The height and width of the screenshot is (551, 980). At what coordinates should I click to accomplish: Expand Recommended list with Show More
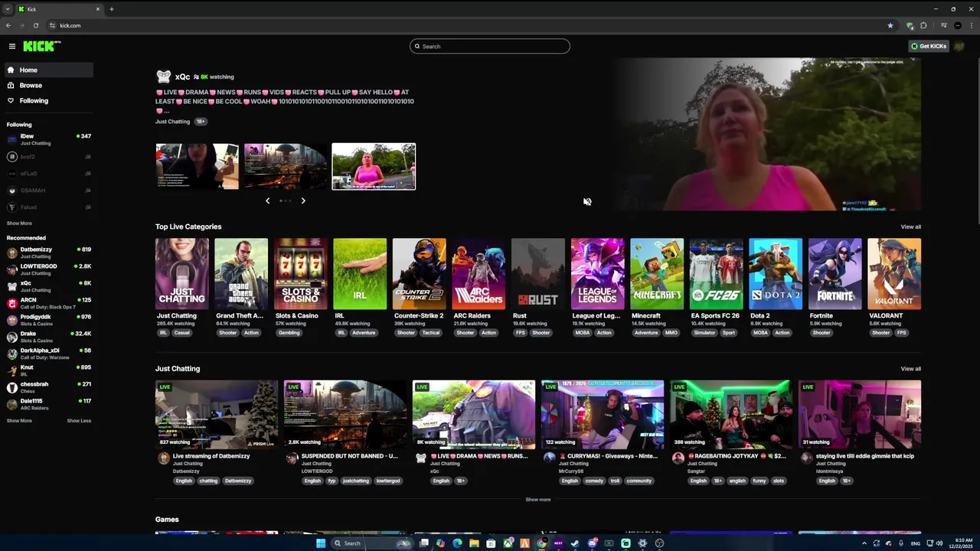pos(19,421)
